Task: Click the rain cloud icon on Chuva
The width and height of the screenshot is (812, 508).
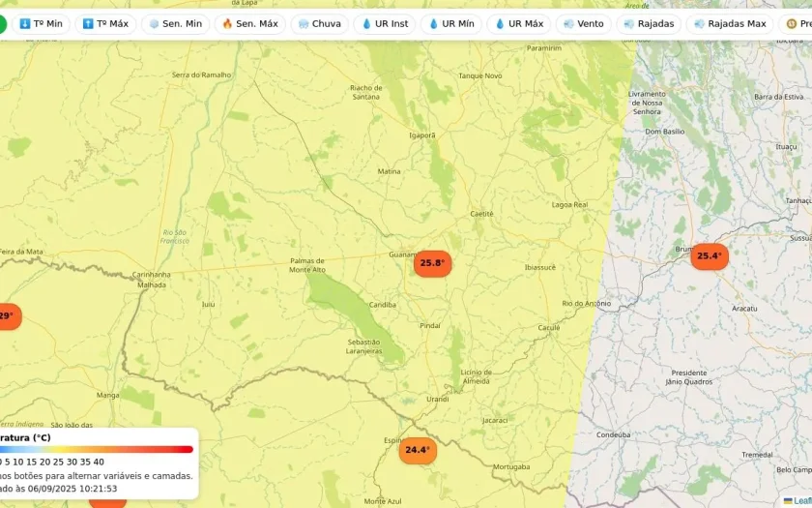Action: [304, 24]
